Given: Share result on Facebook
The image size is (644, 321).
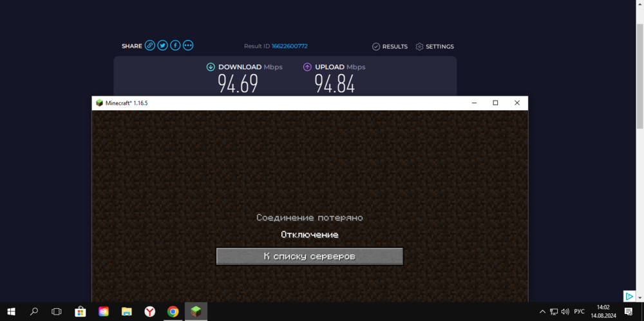Looking at the screenshot, I should [175, 46].
